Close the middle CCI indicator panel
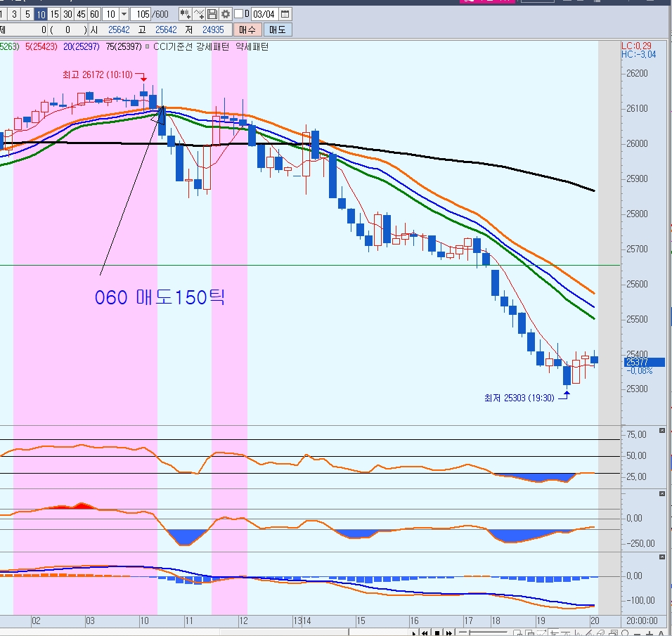The image size is (672, 636). tap(661, 495)
